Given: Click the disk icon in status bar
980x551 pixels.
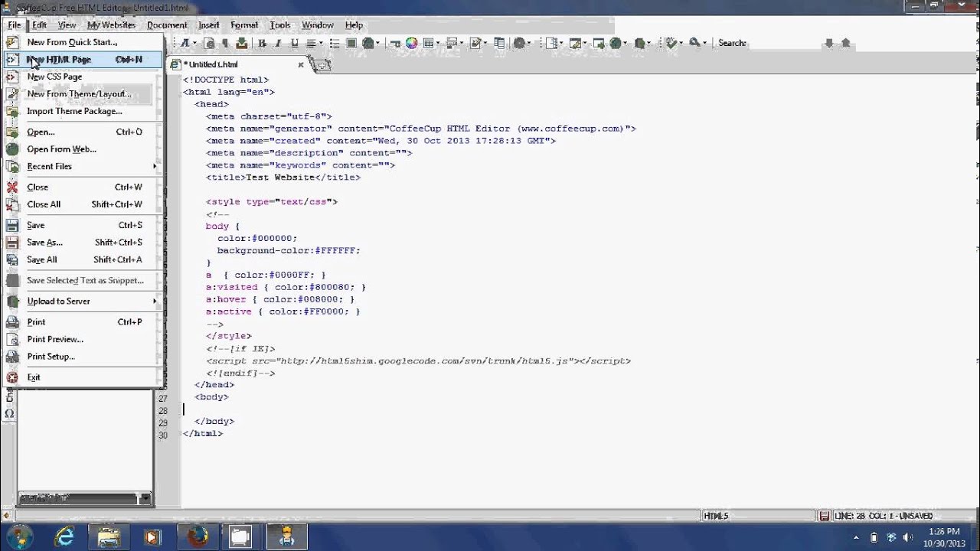Looking at the screenshot, I should point(824,516).
